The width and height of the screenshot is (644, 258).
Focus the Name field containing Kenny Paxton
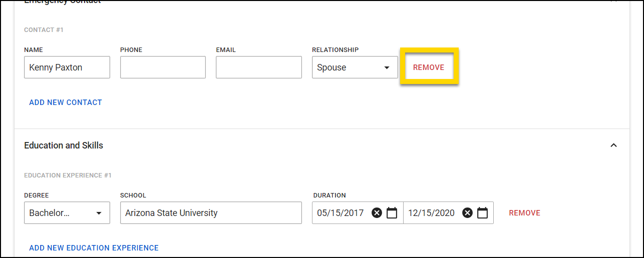point(67,67)
